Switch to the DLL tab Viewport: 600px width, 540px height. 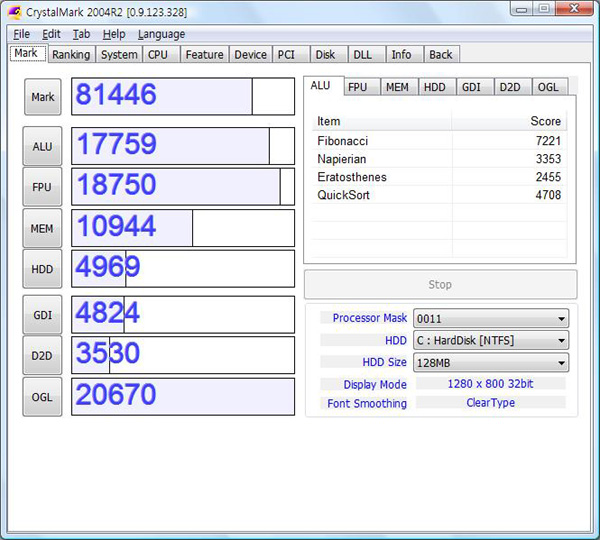tap(367, 55)
